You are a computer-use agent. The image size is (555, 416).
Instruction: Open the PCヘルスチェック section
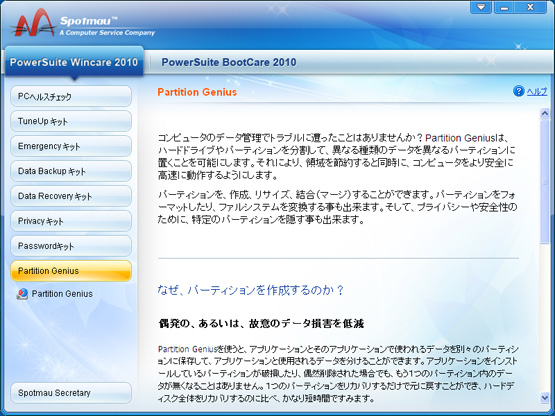click(x=71, y=96)
